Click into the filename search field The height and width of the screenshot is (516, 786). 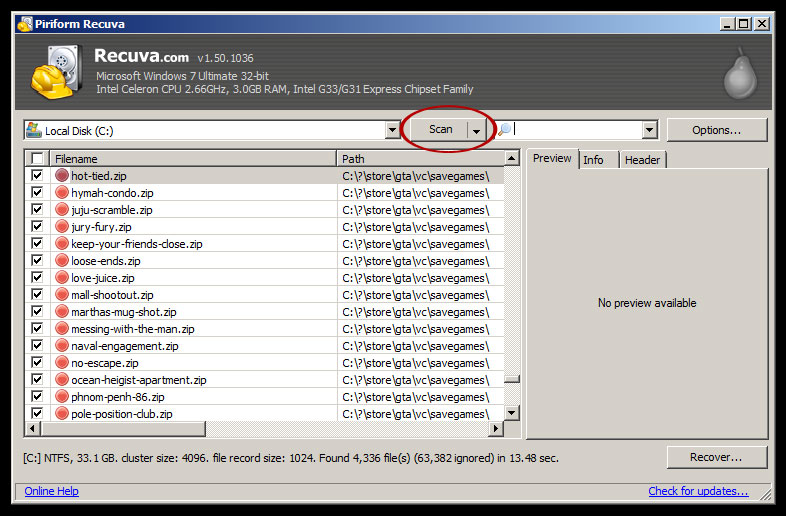pyautogui.click(x=577, y=130)
